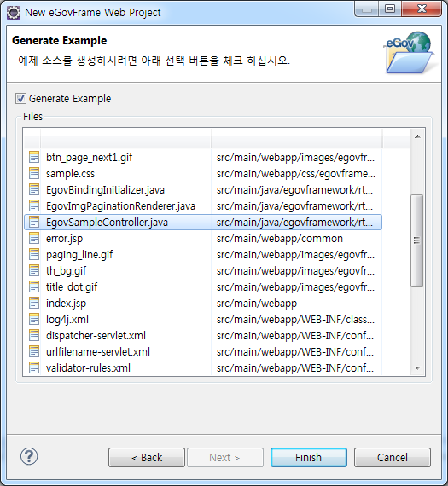Click the file icon next to validator-rules.xml
Screen dimensions: 448x486
pos(34,367)
